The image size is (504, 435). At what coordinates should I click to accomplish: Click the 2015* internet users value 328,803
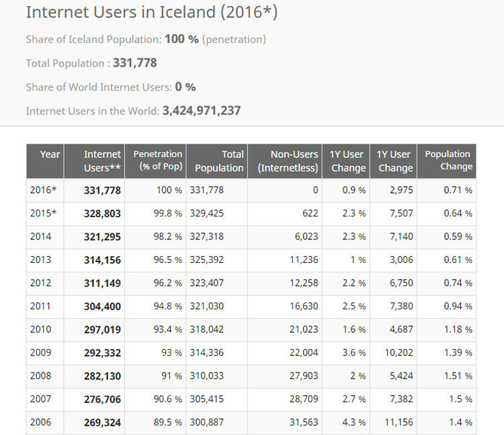pos(102,214)
